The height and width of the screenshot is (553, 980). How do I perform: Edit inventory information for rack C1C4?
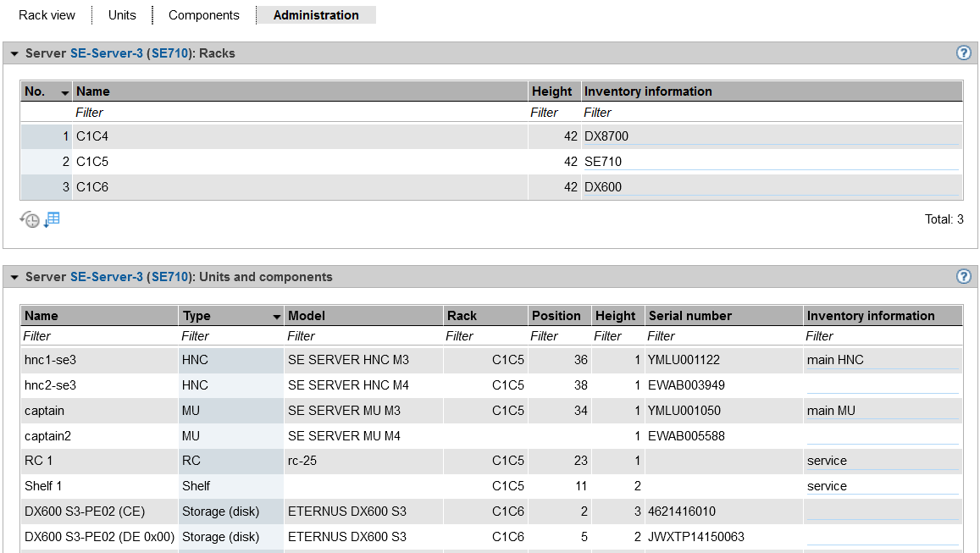(x=771, y=136)
